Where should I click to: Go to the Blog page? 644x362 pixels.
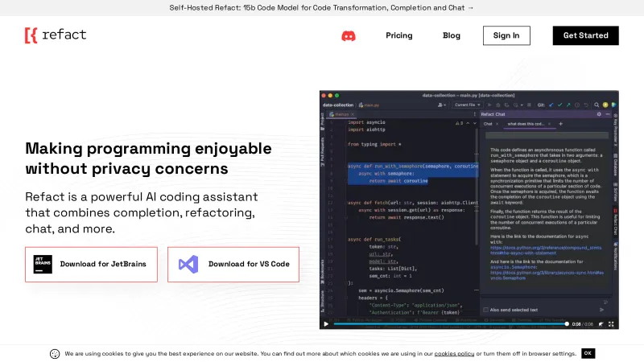click(452, 35)
